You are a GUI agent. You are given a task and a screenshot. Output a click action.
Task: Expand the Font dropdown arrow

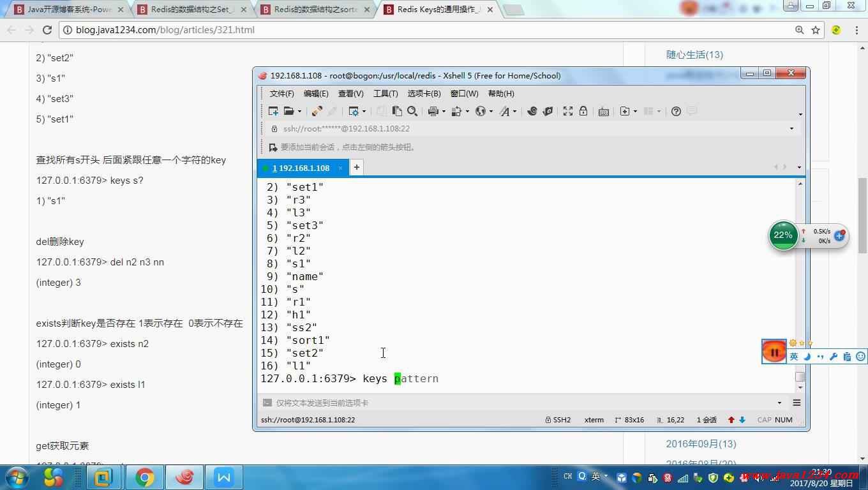(x=515, y=112)
